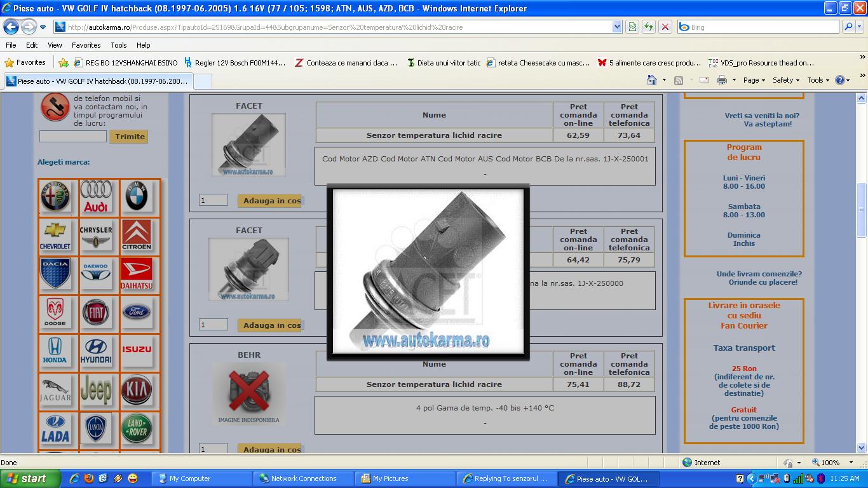The width and height of the screenshot is (868, 488).
Task: Expand the search provider dropdown arrow
Action: (x=861, y=27)
